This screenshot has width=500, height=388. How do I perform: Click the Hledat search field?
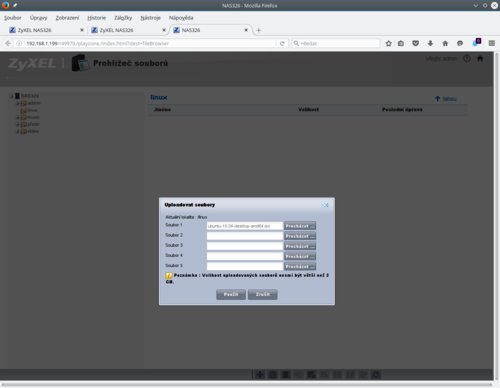tap(336, 43)
